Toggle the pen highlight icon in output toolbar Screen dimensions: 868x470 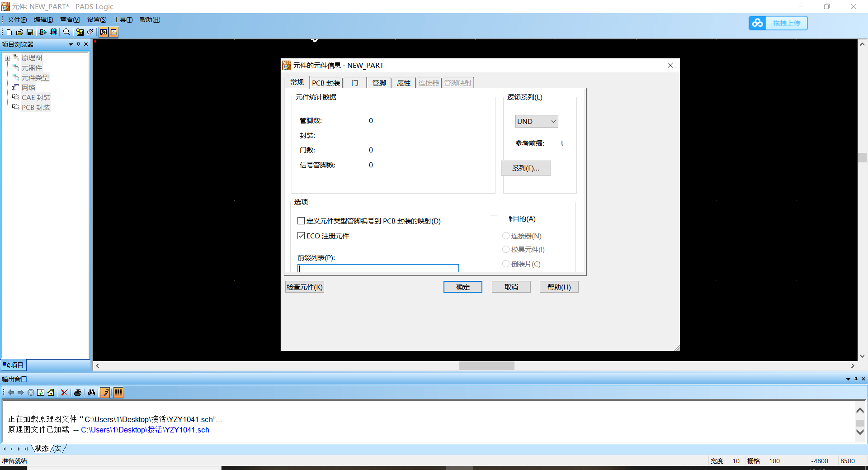tap(105, 393)
